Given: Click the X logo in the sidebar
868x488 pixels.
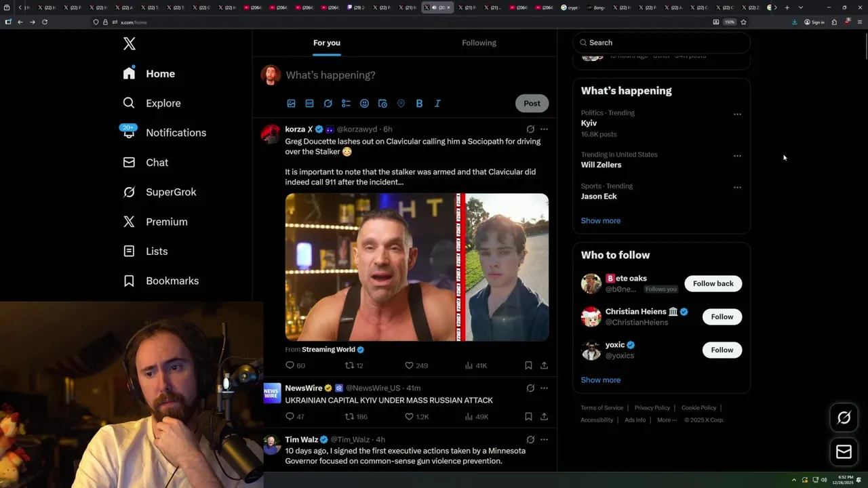Looking at the screenshot, I should 130,44.
